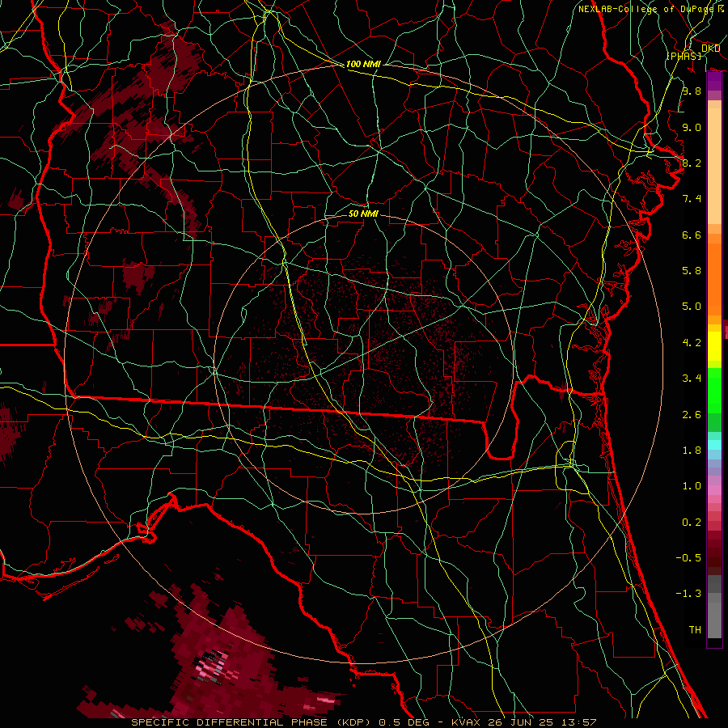Select the 5.0 value on the color scale

click(x=692, y=307)
